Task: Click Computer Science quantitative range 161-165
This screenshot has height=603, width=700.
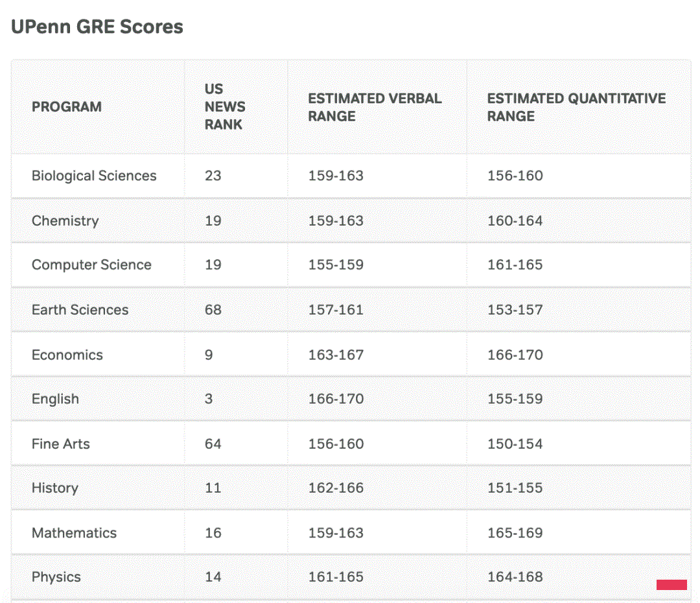Action: (515, 265)
